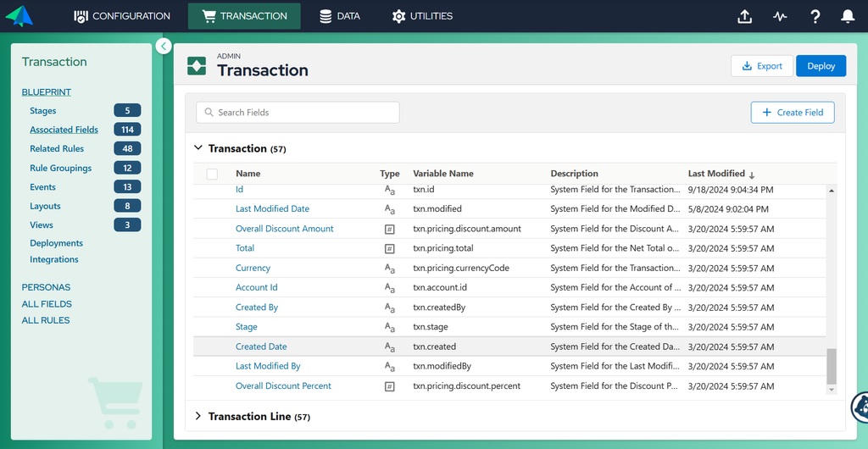The width and height of the screenshot is (868, 449).
Task: Open the Overall Discount Percent field link
Action: click(283, 386)
